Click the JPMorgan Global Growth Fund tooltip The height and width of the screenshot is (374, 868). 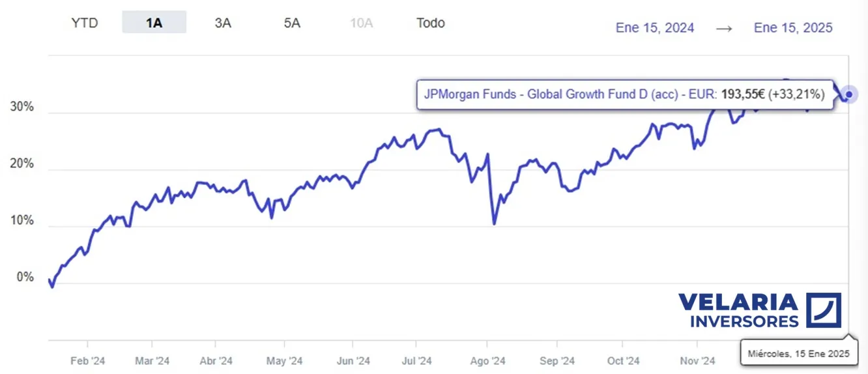point(624,95)
